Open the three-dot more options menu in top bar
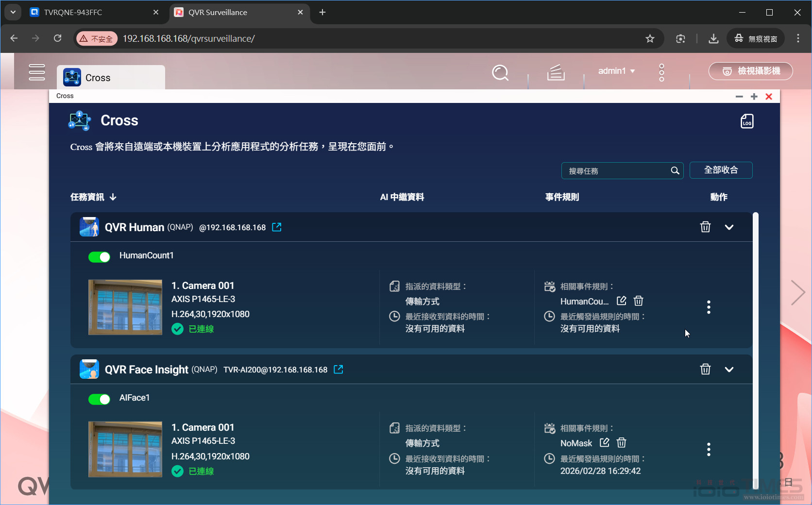The width and height of the screenshot is (812, 505). click(661, 73)
